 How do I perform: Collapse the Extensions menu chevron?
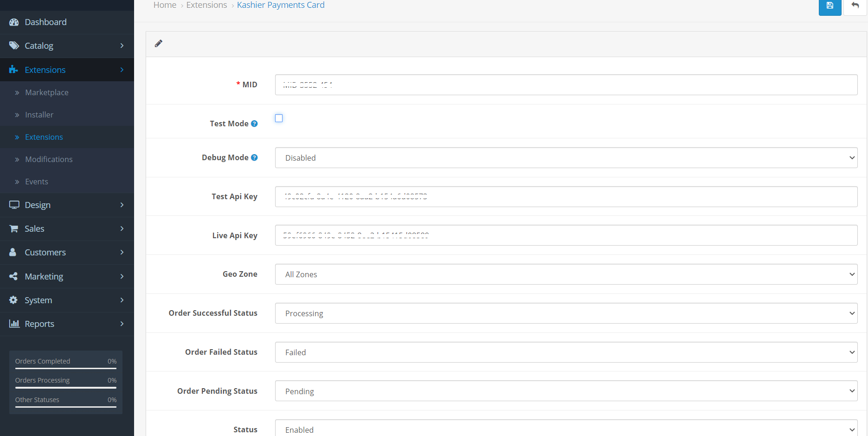pos(122,70)
